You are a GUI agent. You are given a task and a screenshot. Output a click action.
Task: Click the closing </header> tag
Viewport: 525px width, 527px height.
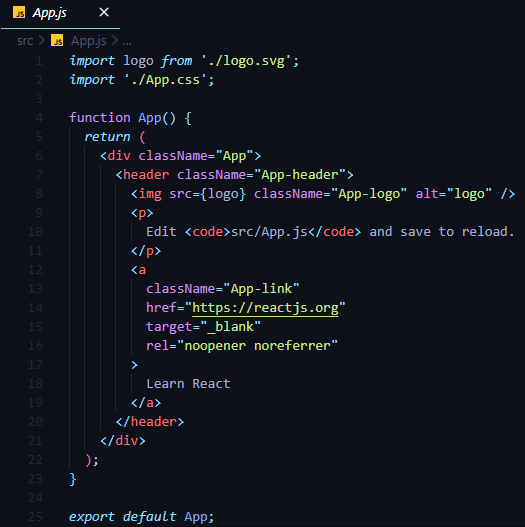[150, 422]
